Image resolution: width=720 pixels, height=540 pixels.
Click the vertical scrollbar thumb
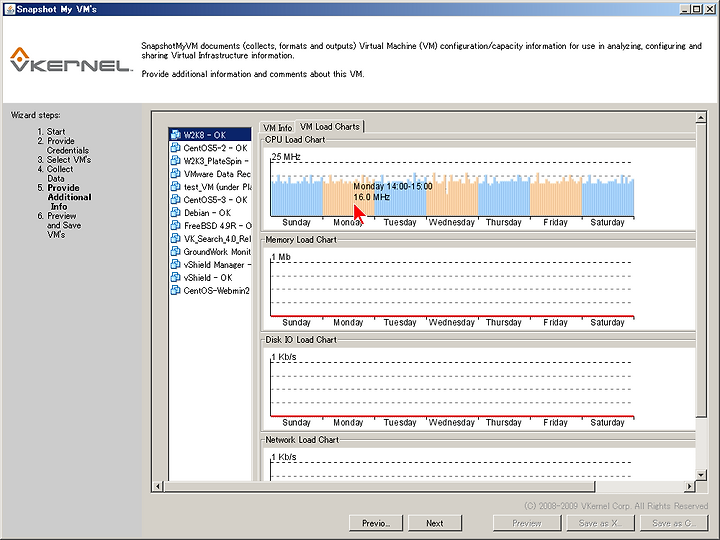[x=701, y=270]
